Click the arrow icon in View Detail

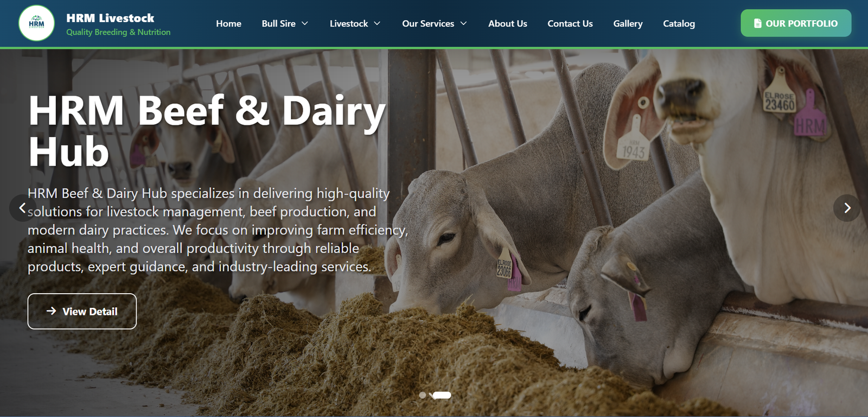point(52,311)
